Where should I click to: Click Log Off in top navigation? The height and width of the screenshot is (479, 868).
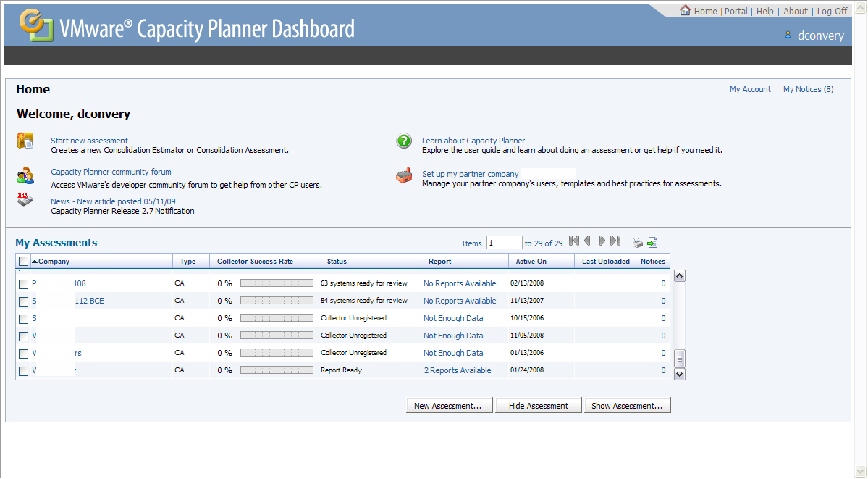[x=832, y=11]
